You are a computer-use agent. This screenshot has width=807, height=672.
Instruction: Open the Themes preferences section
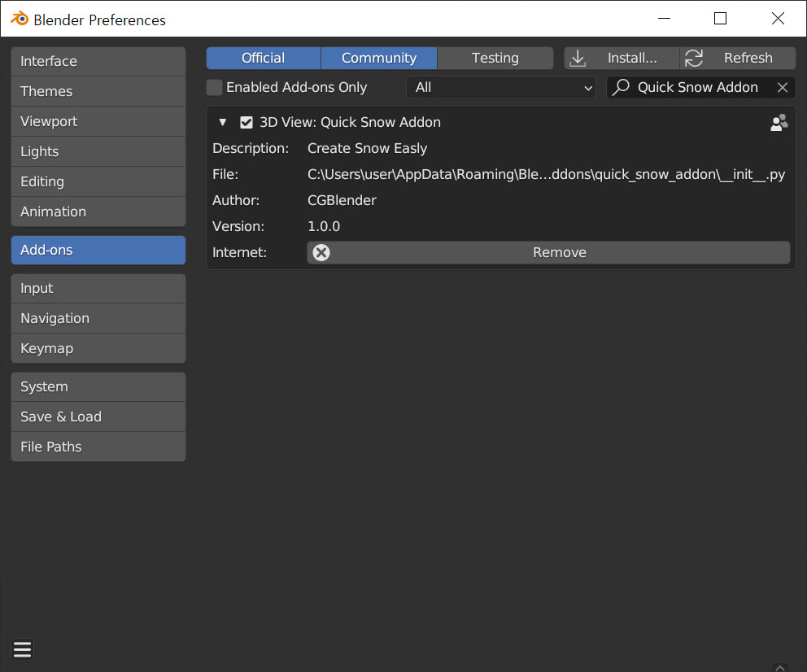(98, 92)
